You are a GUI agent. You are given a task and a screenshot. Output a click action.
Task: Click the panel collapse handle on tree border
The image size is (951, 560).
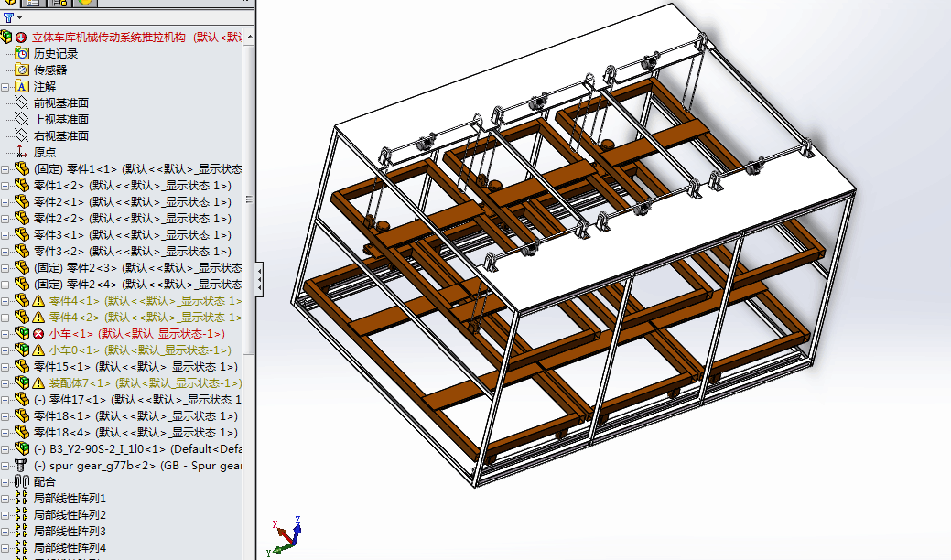tap(259, 279)
